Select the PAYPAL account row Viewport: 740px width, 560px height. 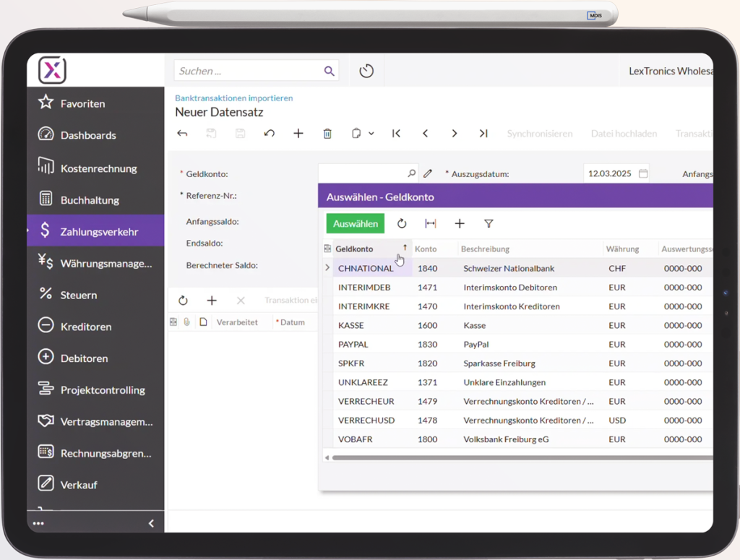353,345
